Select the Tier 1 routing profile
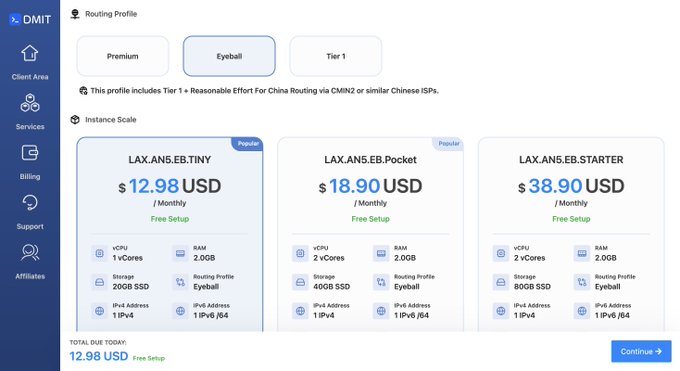Screen dimensions: 680x371 point(336,56)
